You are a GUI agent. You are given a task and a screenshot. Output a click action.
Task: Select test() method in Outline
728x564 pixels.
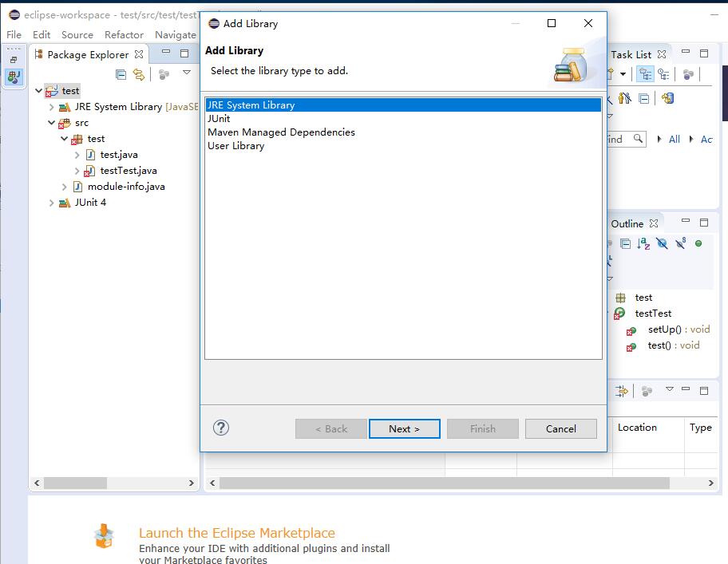673,345
